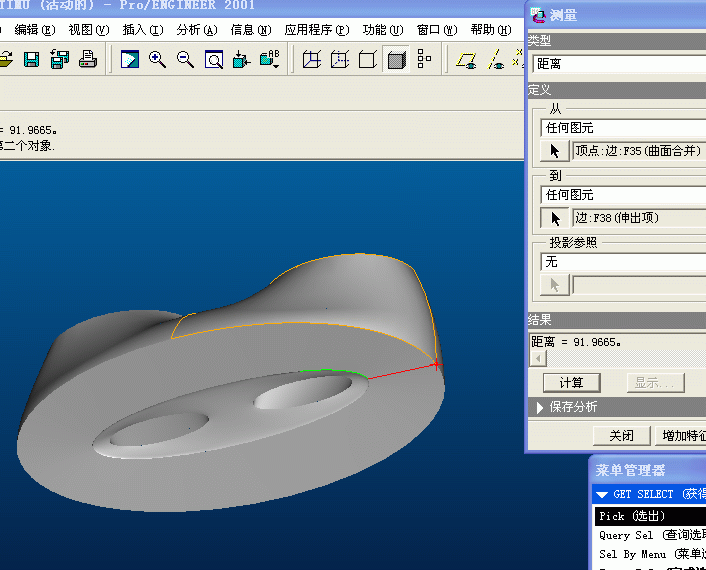Click the Repaint screen icon
The image size is (706, 570).
(130, 59)
